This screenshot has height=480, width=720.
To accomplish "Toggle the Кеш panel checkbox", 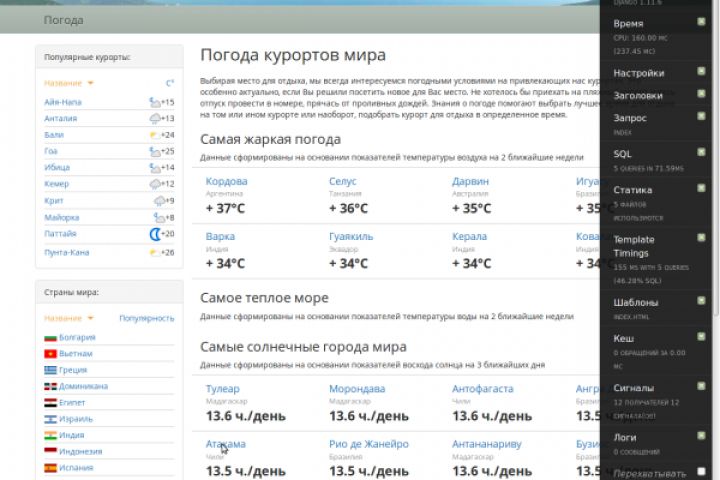I will [x=701, y=337].
